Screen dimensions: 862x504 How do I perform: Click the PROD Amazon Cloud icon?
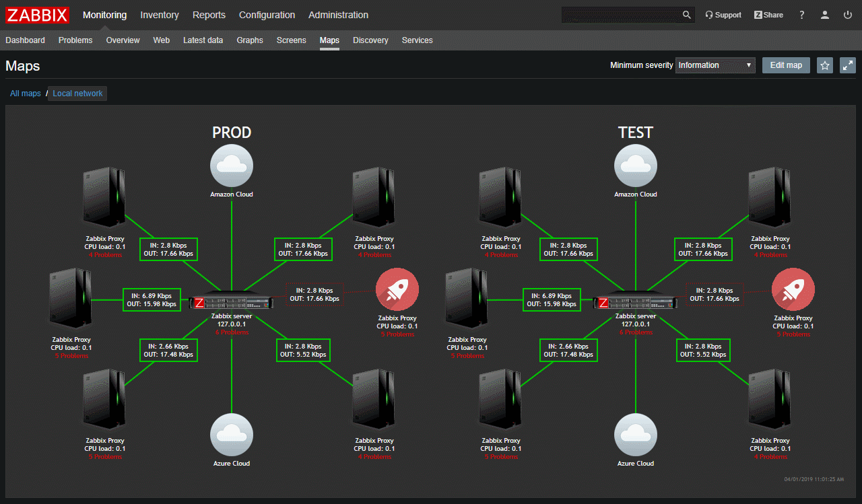coord(232,166)
